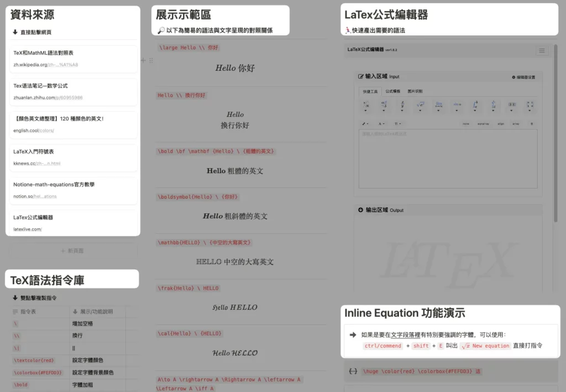Select the square root symbol in the quick tools toolbar

tap(420, 105)
